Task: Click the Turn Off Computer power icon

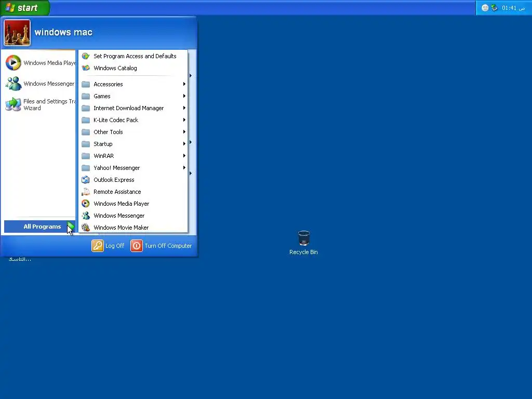Action: (x=137, y=246)
